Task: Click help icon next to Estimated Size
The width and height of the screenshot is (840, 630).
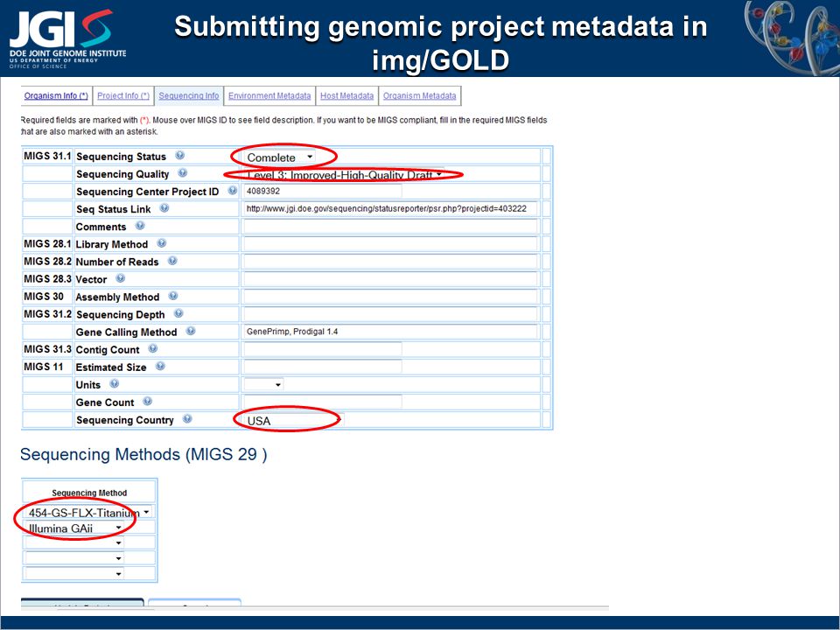Action: (x=160, y=367)
